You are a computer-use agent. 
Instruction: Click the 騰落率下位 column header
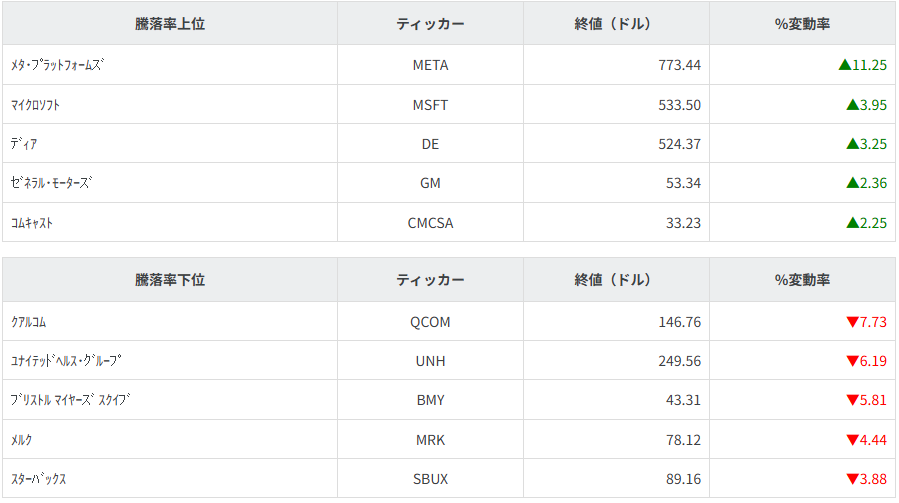point(170,280)
